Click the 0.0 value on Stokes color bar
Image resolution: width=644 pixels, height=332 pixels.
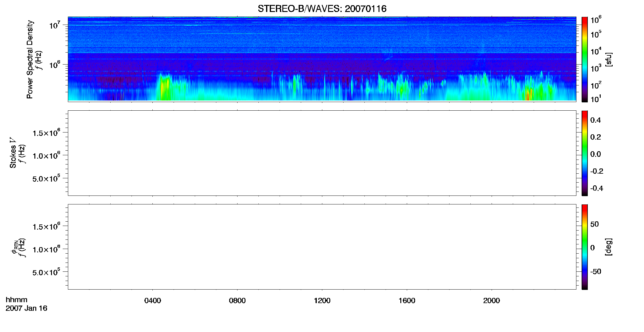(x=595, y=154)
